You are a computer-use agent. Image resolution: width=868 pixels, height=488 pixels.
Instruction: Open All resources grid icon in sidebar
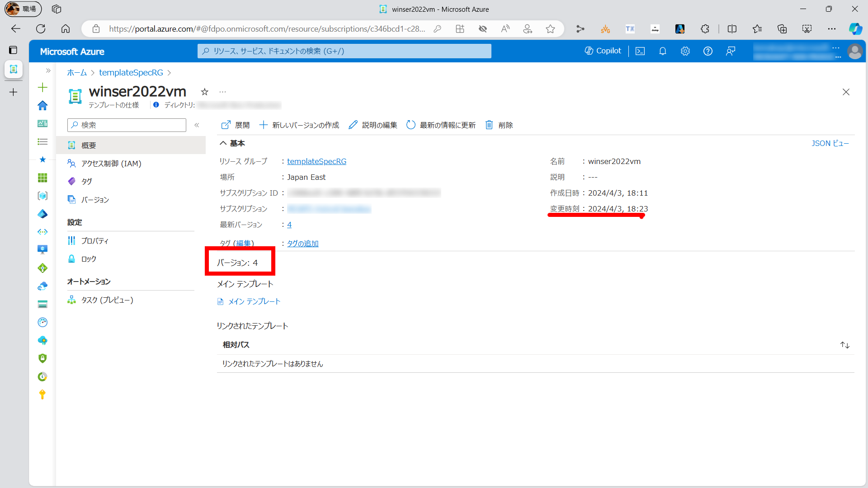[42, 178]
